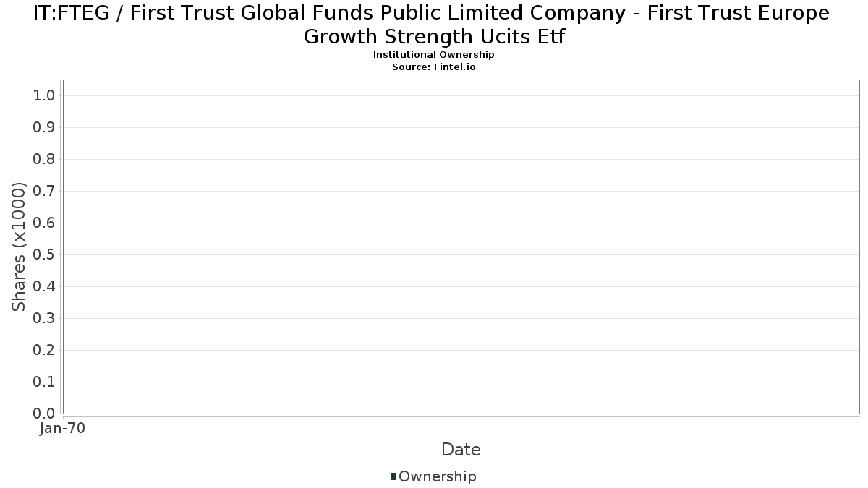
Task: Click the green Ownership legend color swatch
Action: pos(393,476)
